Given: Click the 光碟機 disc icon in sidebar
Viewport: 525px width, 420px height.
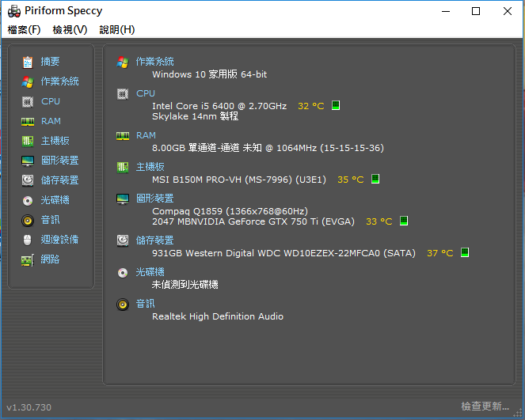Looking at the screenshot, I should (x=28, y=201).
